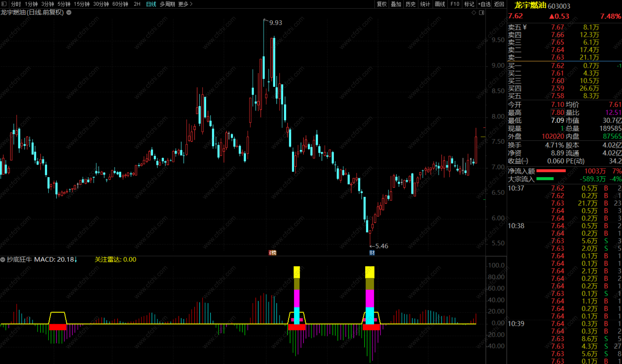Click the 9.93 high price label
Image resolution: width=622 pixels, height=364 pixels.
pyautogui.click(x=275, y=23)
